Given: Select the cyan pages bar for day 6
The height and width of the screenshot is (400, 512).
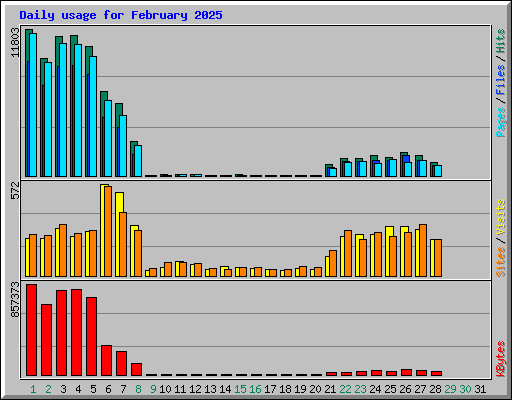Looking at the screenshot, I should click(108, 138).
